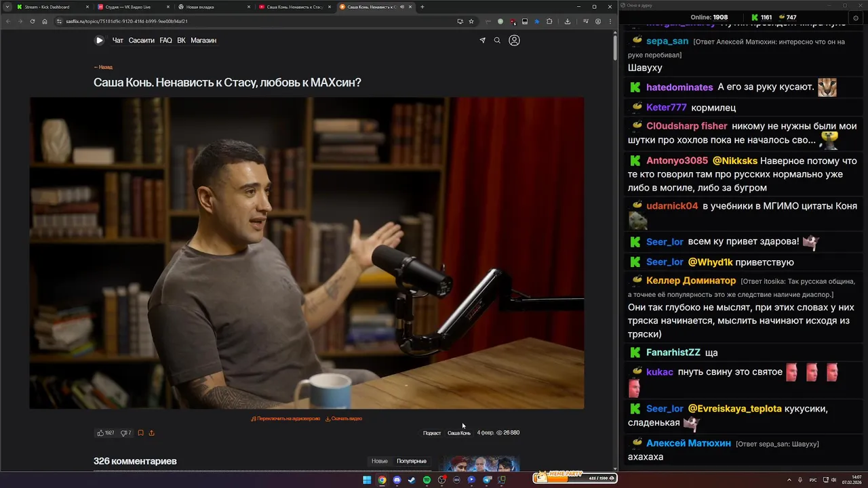Click the volume speaker tray icon
This screenshot has width=868, height=488.
[x=833, y=480]
